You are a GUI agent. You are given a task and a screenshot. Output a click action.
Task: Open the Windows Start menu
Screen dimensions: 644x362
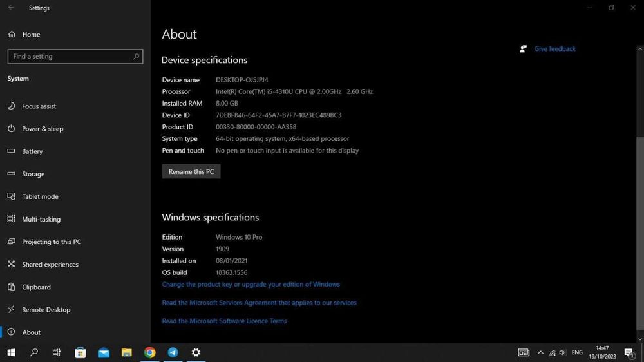[x=12, y=352]
